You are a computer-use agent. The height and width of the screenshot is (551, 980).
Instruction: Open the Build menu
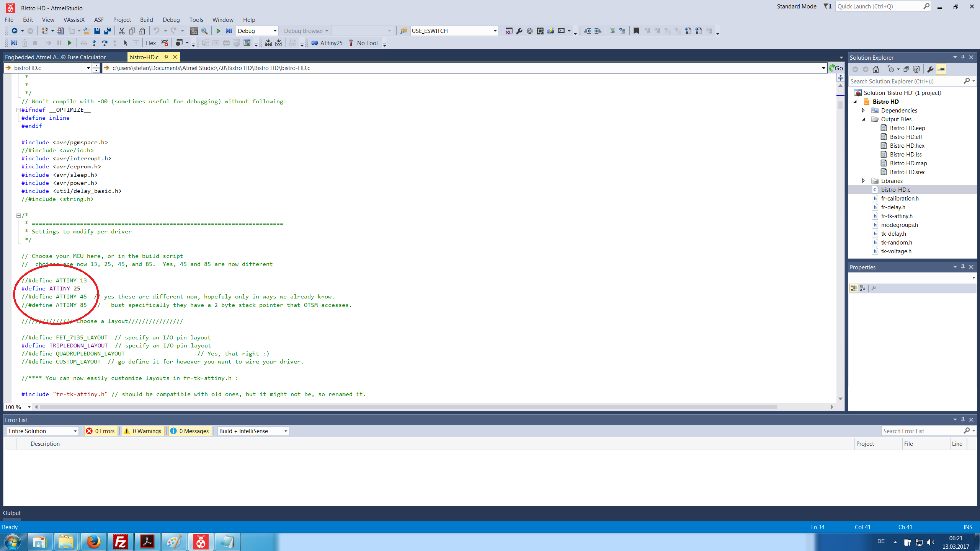click(146, 20)
